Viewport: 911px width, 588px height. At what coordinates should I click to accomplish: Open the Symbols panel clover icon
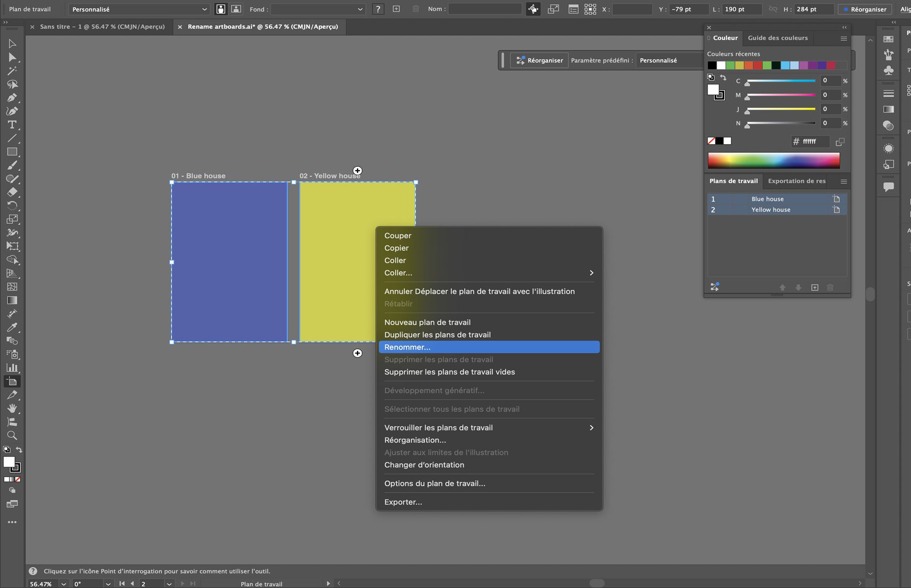[889, 70]
